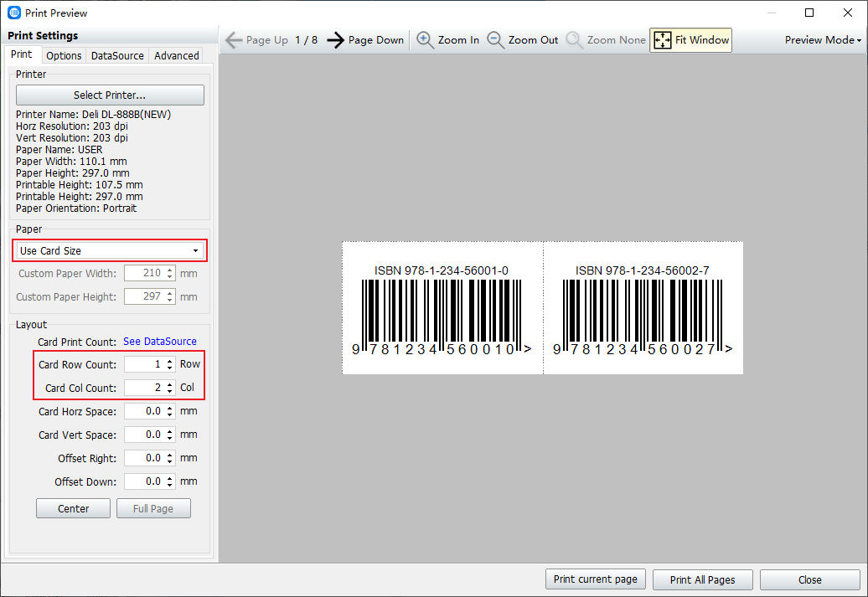Click the Full Page button
The width and height of the screenshot is (868, 597).
[x=153, y=508]
